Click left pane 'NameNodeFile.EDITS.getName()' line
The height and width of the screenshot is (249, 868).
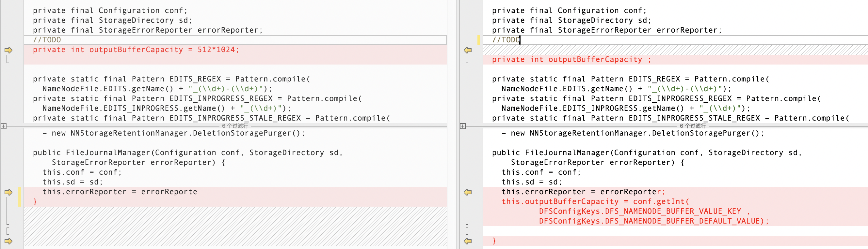point(157,89)
